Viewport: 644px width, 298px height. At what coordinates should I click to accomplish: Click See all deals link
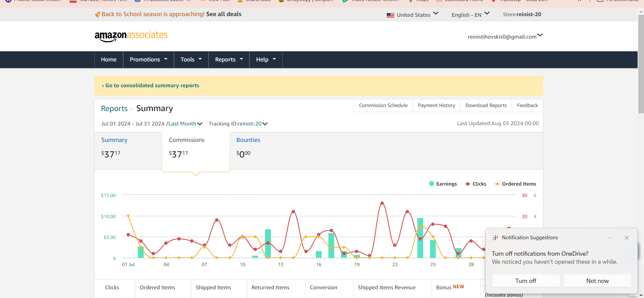[224, 14]
